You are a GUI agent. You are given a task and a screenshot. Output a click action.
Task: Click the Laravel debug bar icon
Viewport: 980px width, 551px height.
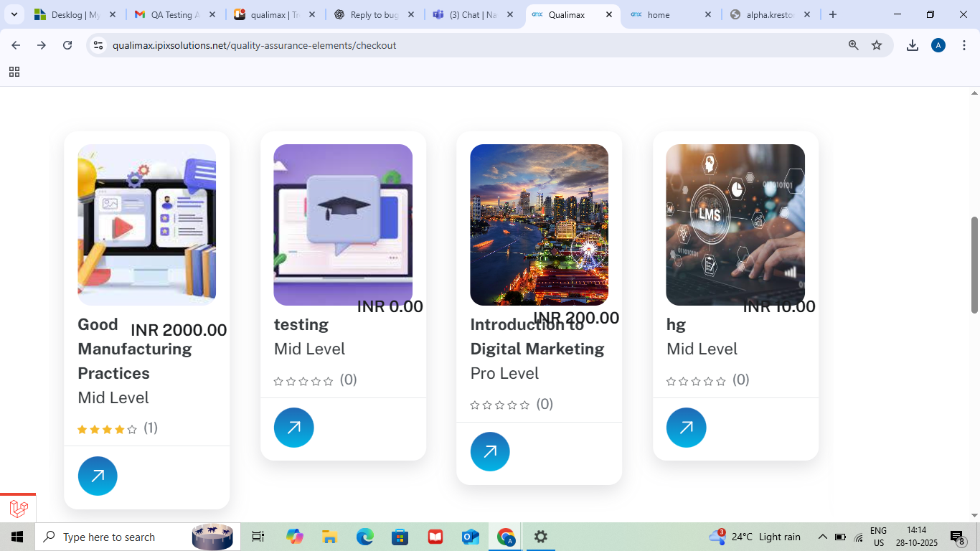(x=18, y=509)
